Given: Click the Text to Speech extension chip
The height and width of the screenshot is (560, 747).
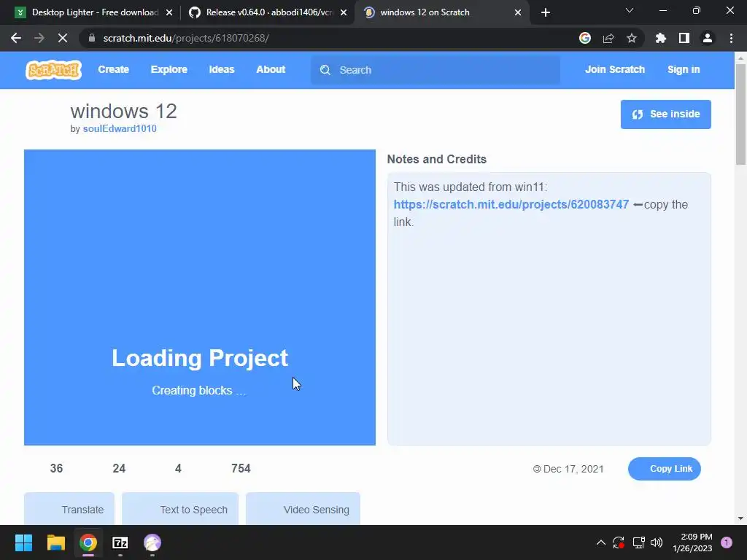Looking at the screenshot, I should coord(180,509).
